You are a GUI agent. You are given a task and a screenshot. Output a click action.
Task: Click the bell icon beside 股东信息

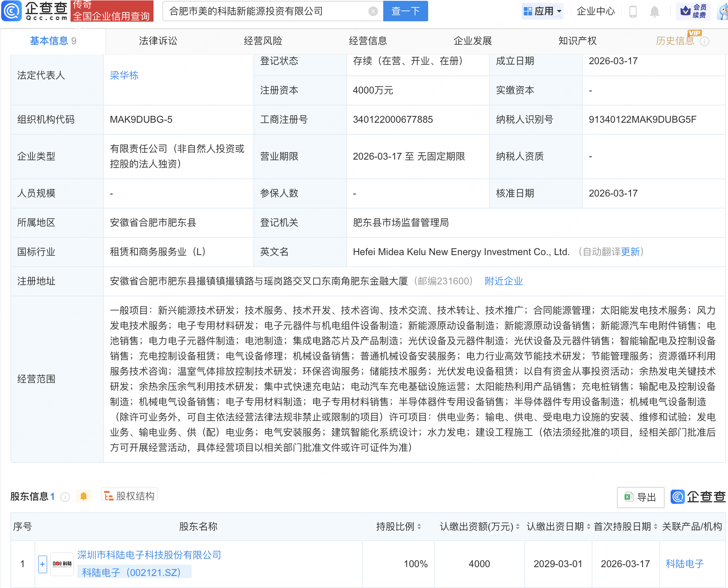(x=84, y=496)
